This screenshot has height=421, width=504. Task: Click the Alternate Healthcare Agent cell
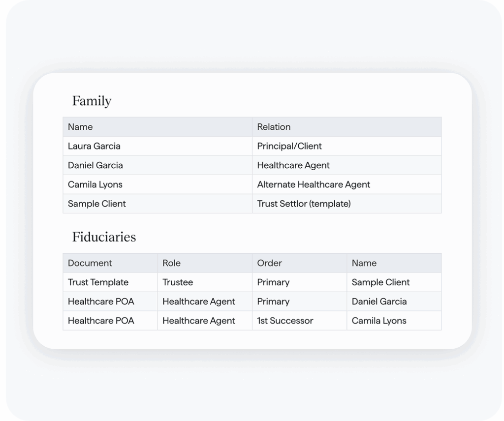pyautogui.click(x=347, y=184)
